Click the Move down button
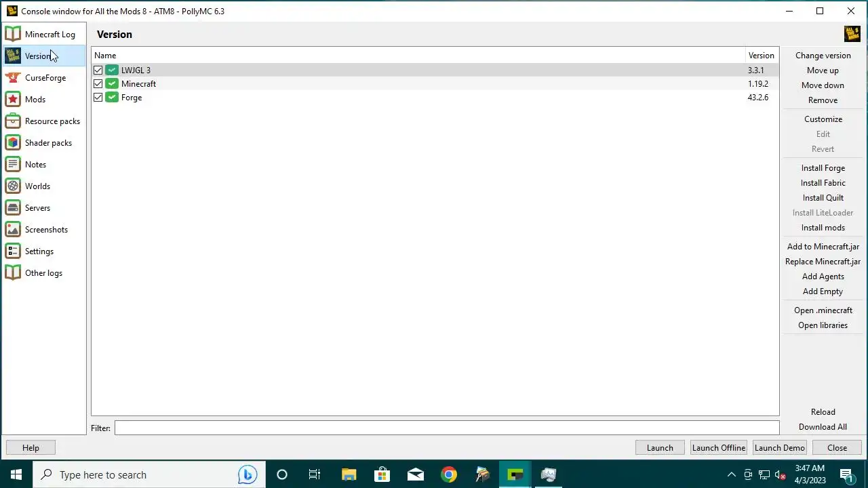868x488 pixels. click(x=823, y=85)
